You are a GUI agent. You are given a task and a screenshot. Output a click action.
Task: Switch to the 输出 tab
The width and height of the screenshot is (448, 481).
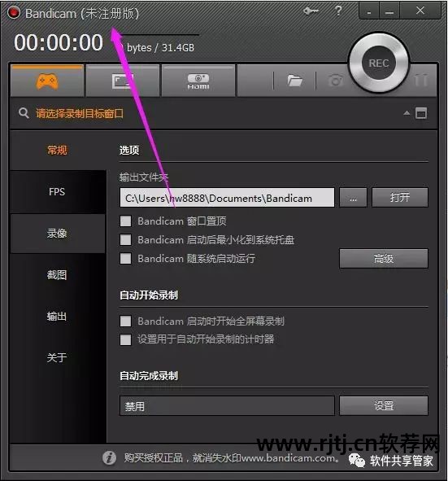tap(57, 316)
